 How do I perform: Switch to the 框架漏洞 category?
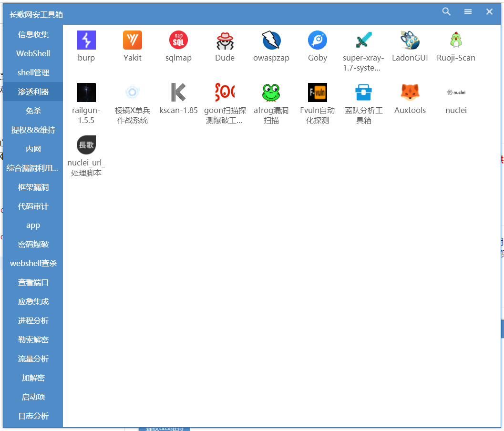coord(33,187)
